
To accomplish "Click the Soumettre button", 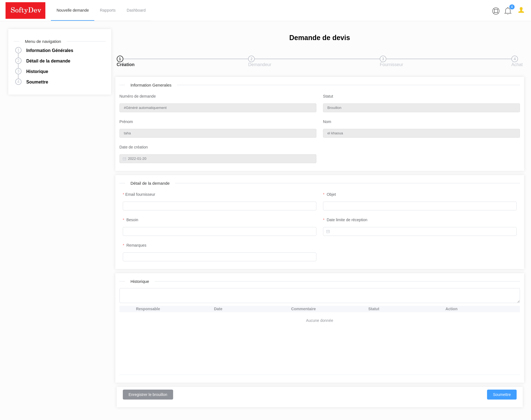I will 502,395.
